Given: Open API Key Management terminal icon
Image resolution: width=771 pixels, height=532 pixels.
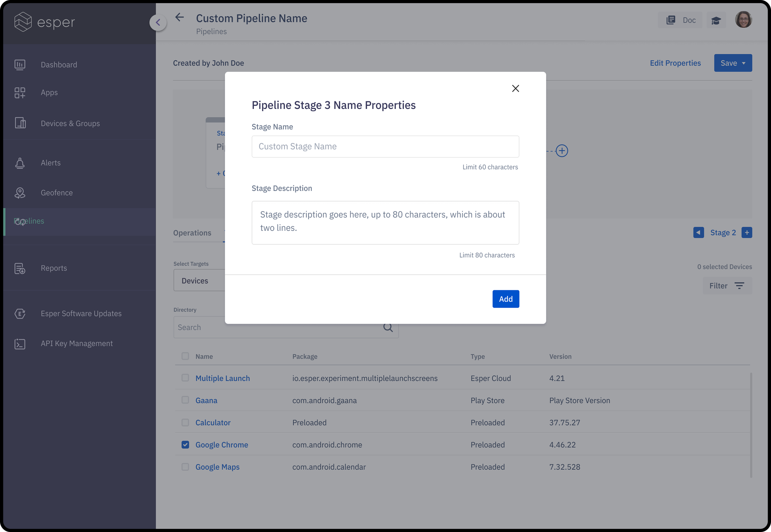Looking at the screenshot, I should [20, 344].
